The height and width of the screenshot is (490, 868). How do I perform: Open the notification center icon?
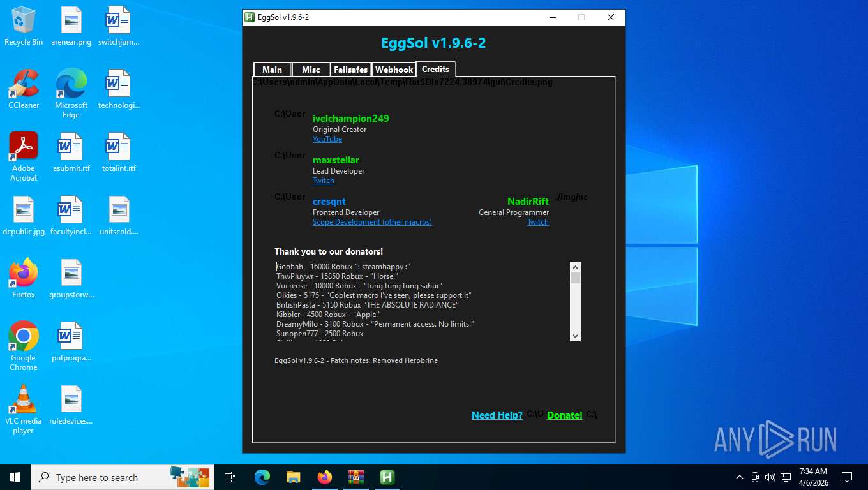click(847, 477)
